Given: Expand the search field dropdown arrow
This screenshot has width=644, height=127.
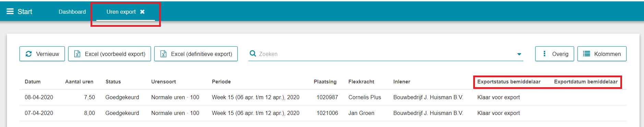Looking at the screenshot, I should (x=519, y=54).
